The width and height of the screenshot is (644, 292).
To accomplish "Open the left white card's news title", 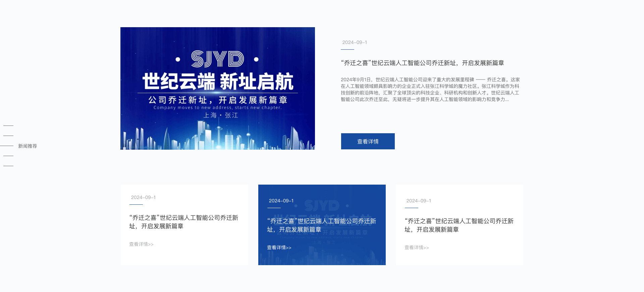I will (x=183, y=222).
